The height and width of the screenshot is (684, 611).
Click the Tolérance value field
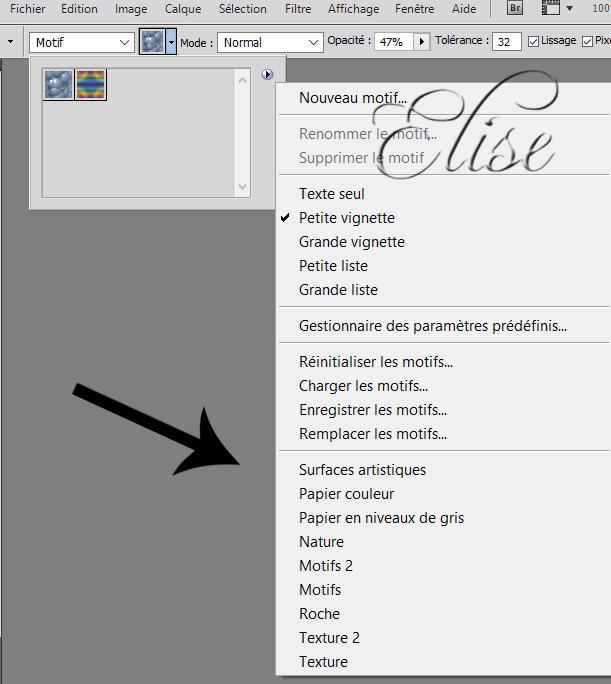[x=507, y=42]
